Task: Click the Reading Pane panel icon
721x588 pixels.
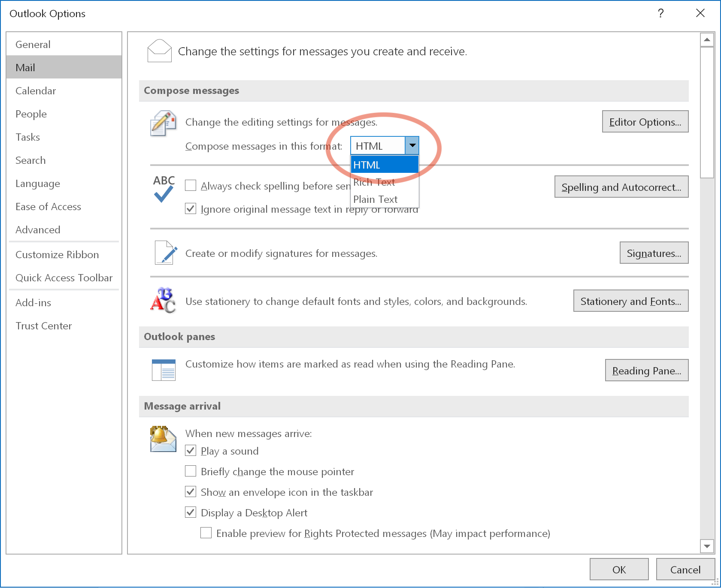Action: (163, 369)
